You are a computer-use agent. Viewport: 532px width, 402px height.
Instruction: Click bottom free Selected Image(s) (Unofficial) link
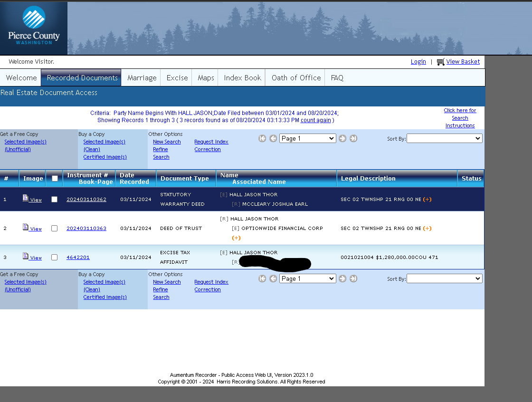click(26, 286)
